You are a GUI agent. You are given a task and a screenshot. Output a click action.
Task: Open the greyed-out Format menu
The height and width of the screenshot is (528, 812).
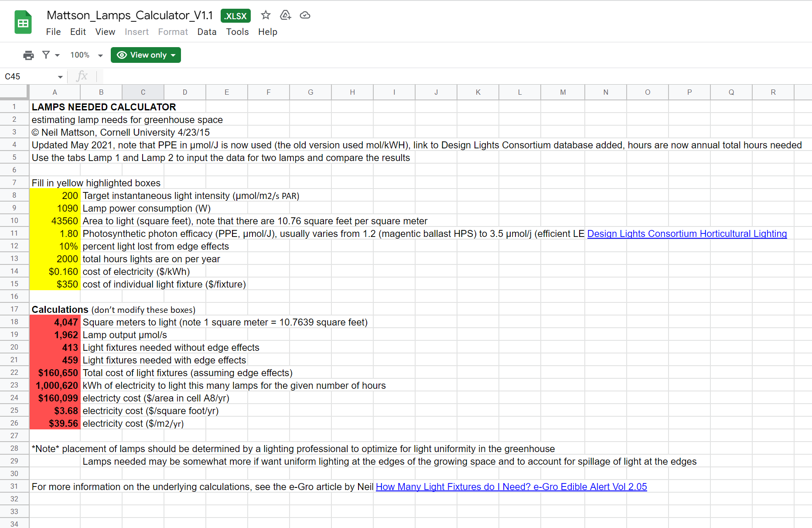[x=173, y=32]
